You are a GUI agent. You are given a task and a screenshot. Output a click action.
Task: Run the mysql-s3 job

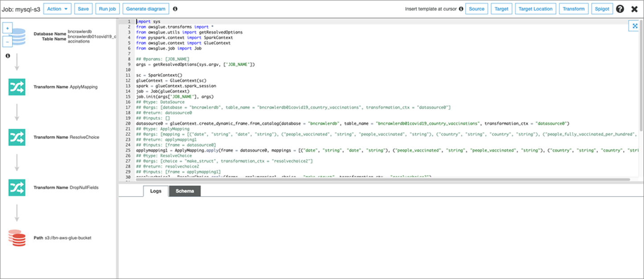pos(107,8)
